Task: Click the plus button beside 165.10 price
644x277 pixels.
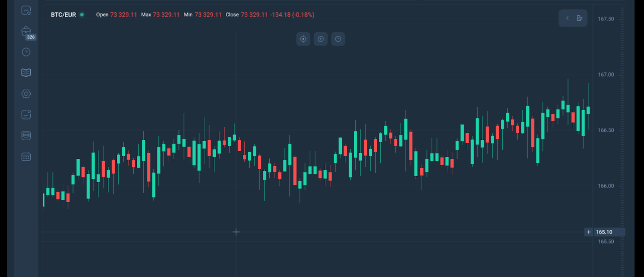Action: point(588,232)
